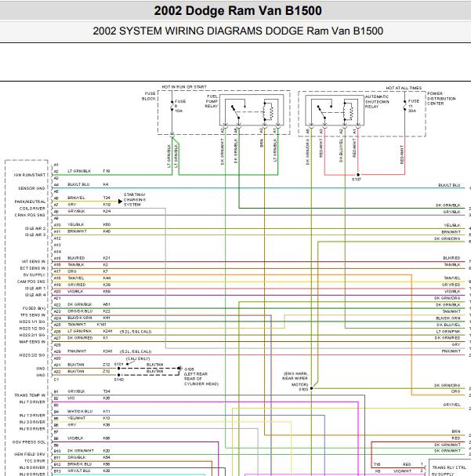Image resolution: width=471 pixels, height=476 pixels.
Task: Click the 'POWER DISTRIBUTION CENTER' label
Action: (x=441, y=98)
